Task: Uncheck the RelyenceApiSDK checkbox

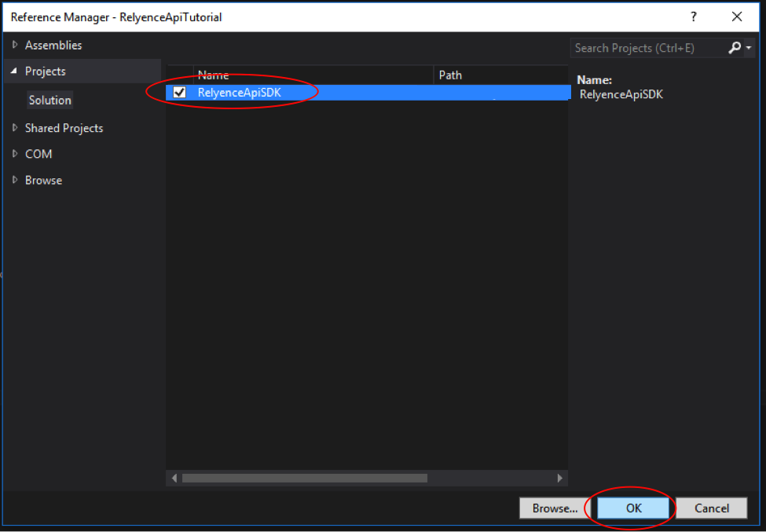Action: pos(180,93)
